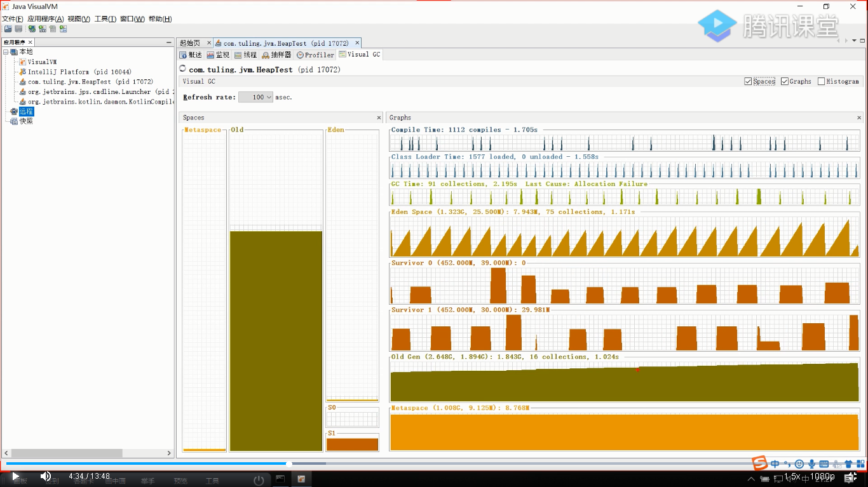The width and height of the screenshot is (868, 487).
Task: Click the Old Gen usage graph
Action: pos(624,383)
